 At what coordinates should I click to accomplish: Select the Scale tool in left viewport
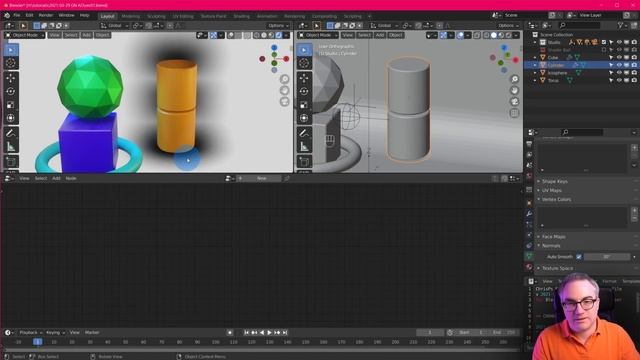11,105
